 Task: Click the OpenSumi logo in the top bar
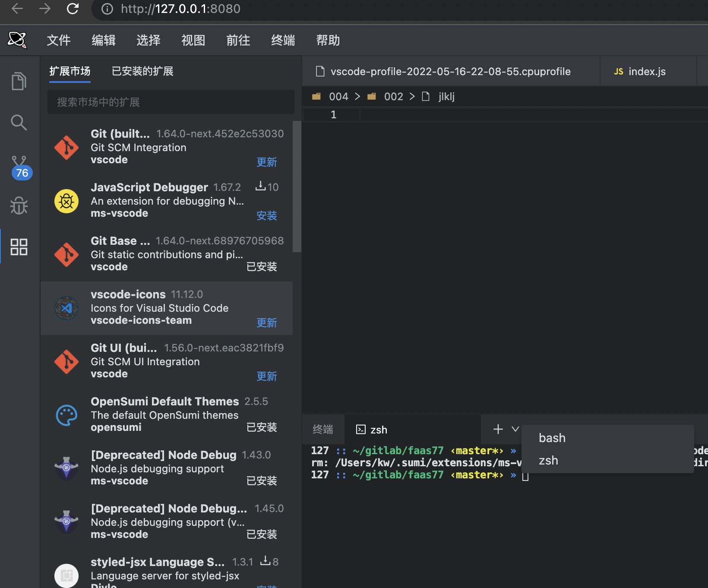click(18, 40)
